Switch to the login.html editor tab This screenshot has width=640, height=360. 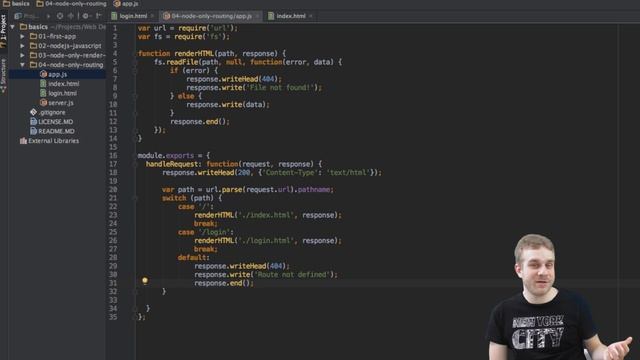(x=133, y=16)
